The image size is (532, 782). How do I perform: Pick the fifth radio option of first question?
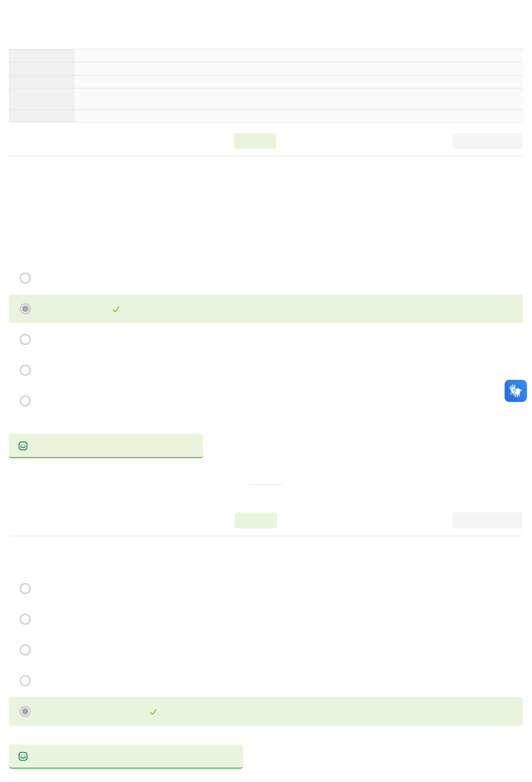click(25, 401)
